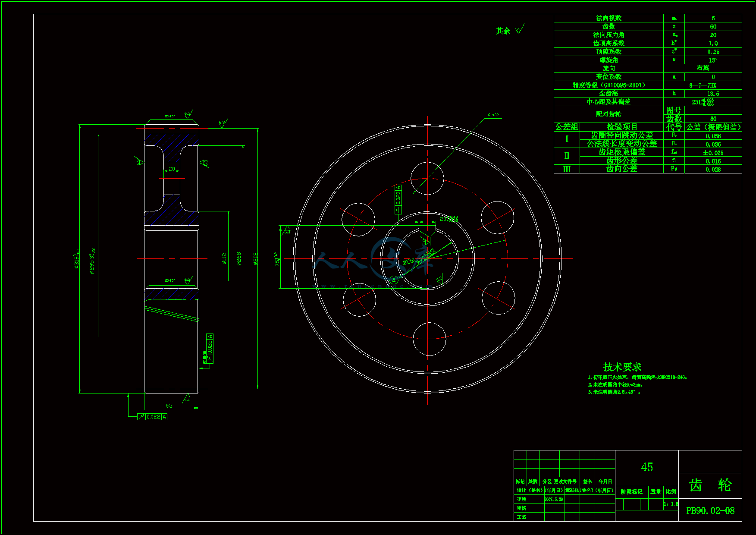Click the note 2 text about fillet radius
This screenshot has height=535, width=756.
(x=615, y=385)
